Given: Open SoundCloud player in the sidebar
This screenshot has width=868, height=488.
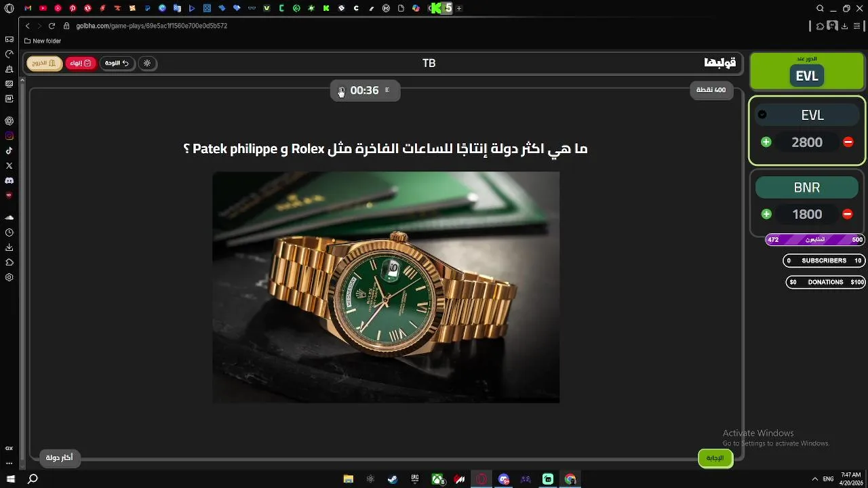Looking at the screenshot, I should (x=9, y=218).
